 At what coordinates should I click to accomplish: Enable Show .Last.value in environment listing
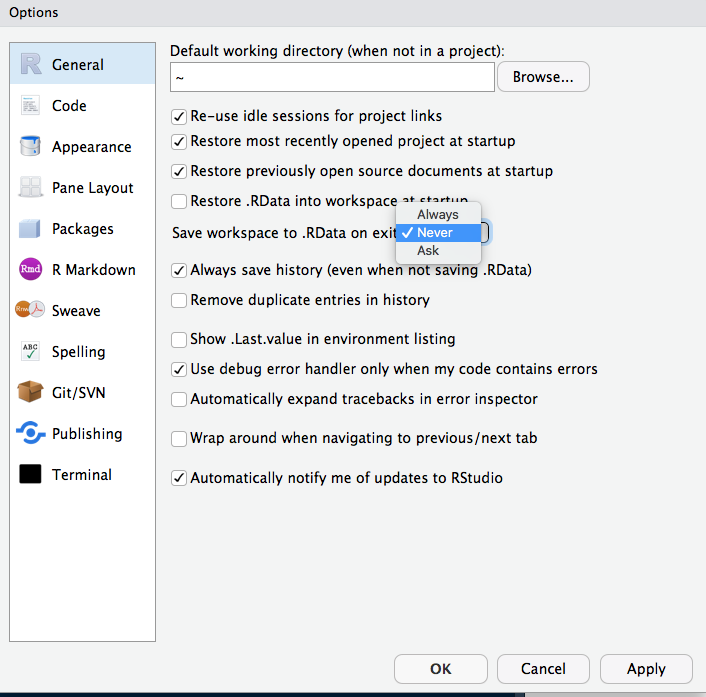click(x=179, y=339)
